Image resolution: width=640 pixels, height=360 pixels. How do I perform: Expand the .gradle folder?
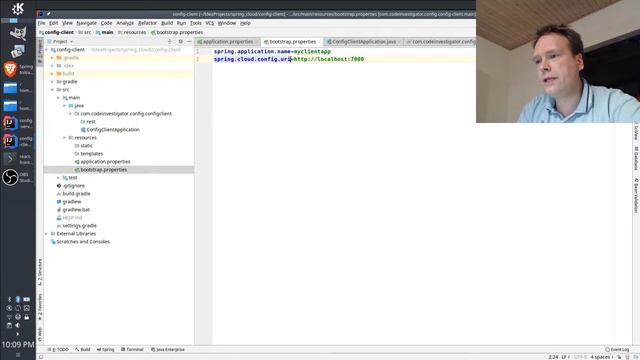pos(52,58)
